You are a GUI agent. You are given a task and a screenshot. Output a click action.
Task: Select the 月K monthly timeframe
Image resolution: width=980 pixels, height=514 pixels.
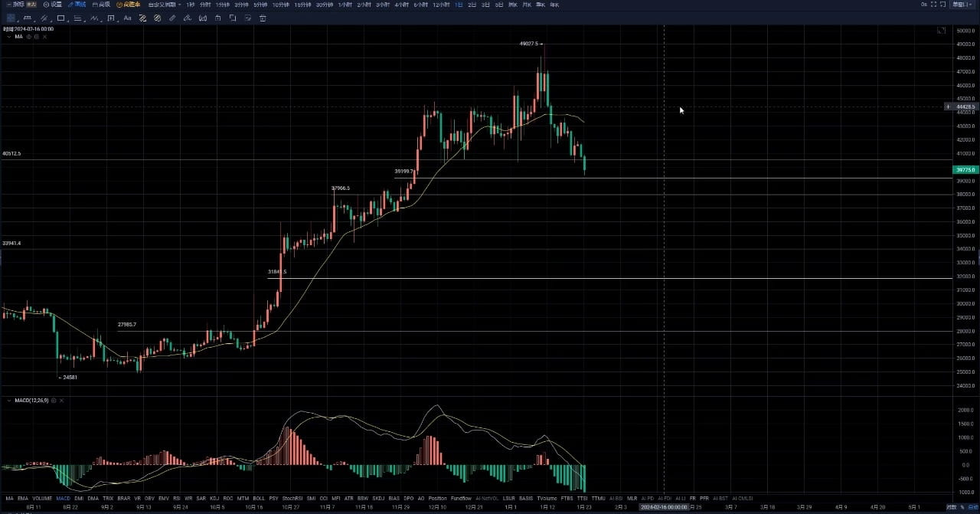(527, 5)
